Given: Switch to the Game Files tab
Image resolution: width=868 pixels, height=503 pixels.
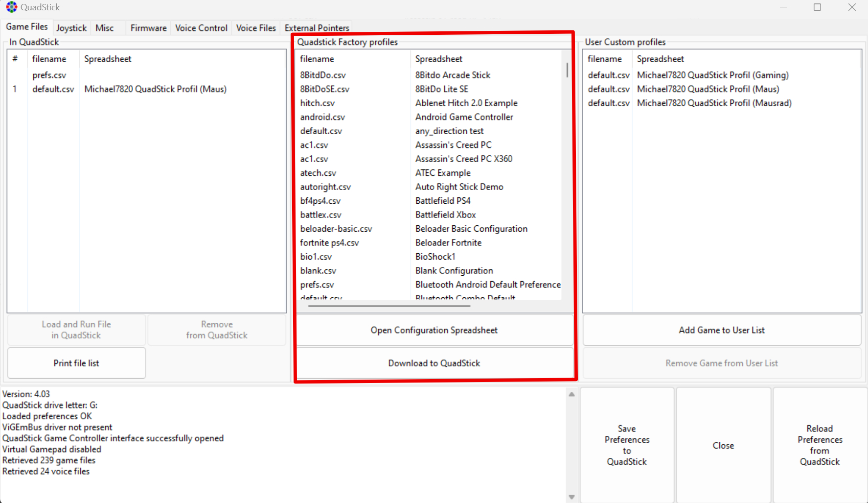Looking at the screenshot, I should [x=27, y=27].
